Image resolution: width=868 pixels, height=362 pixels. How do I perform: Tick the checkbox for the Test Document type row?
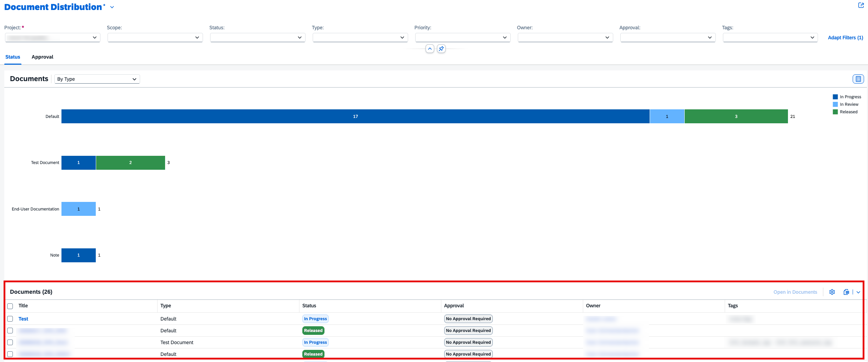(x=10, y=342)
